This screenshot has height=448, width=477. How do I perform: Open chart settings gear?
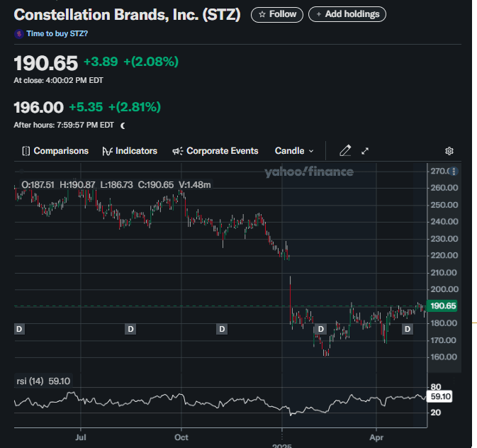(x=449, y=151)
